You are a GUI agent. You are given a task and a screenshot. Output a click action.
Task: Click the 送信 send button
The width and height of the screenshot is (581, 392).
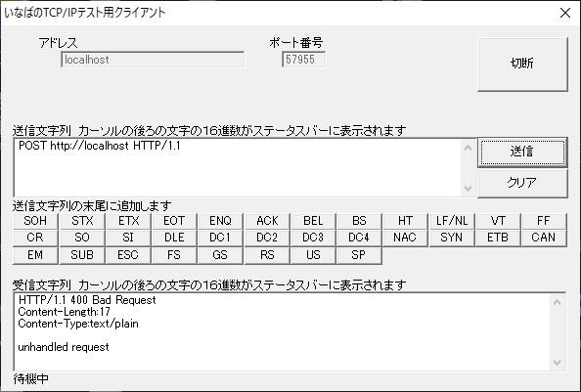522,152
